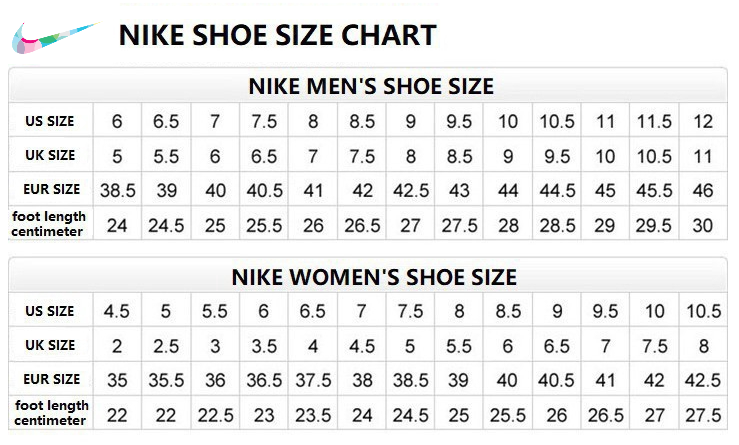Click women's EUR size 42.5 cell
This screenshot has height=445, width=739.
pos(703,380)
